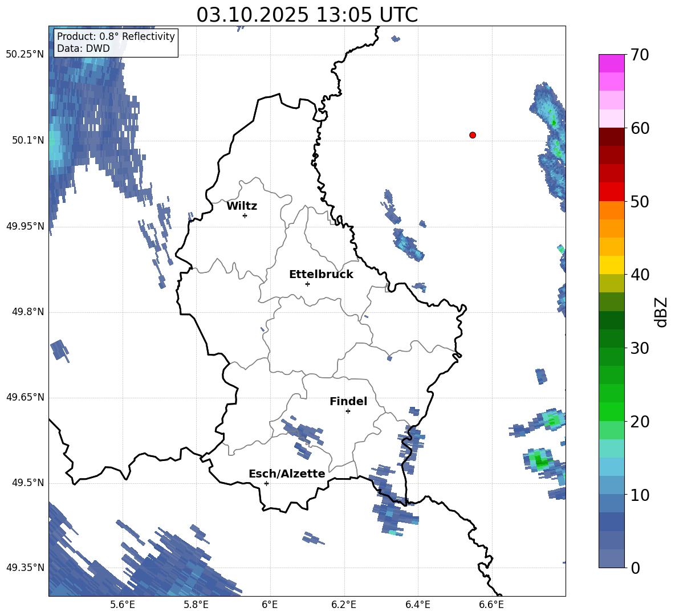Viewport: 675px width, 616px height.
Task: Click the 0 colorbar tick label
Action: (x=636, y=568)
